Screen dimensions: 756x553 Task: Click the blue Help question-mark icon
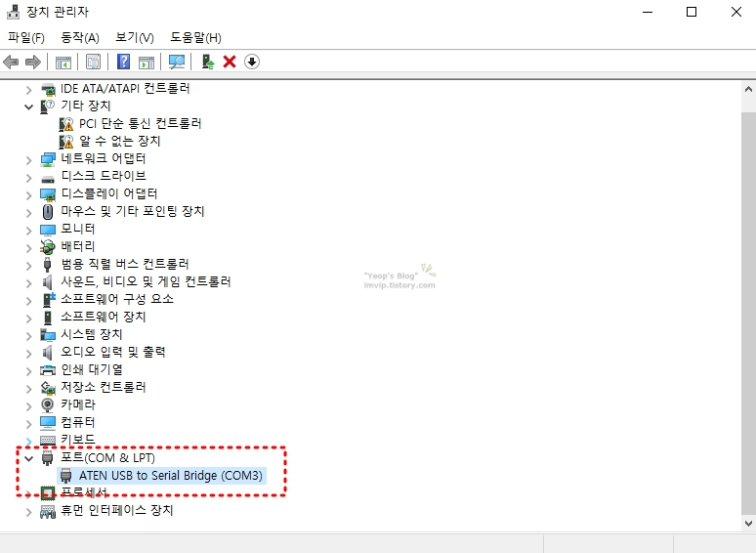coord(123,62)
